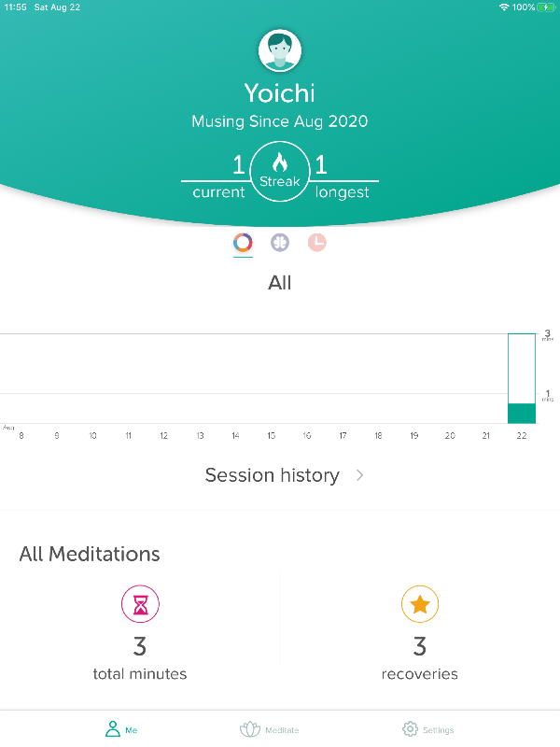Open the Session history link
Image resolution: width=560 pixels, height=747 pixels.
[272, 475]
